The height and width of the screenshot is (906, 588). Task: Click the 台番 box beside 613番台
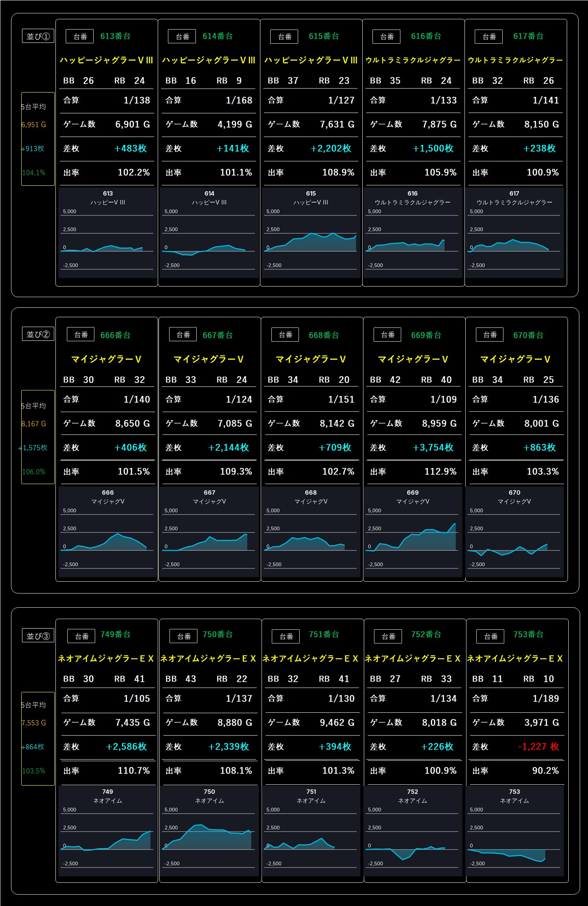80,37
